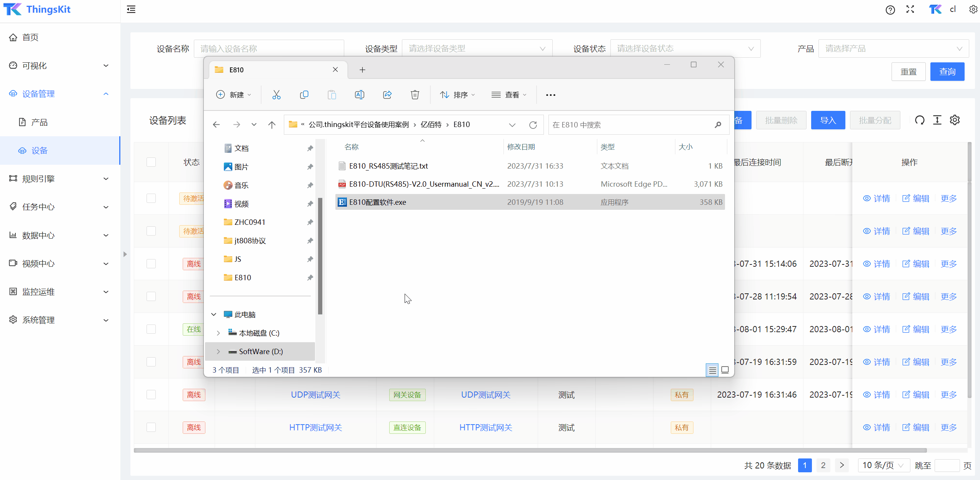Check the second 待激活 device row checkbox
Screen dimensions: 980x480
pyautogui.click(x=151, y=231)
